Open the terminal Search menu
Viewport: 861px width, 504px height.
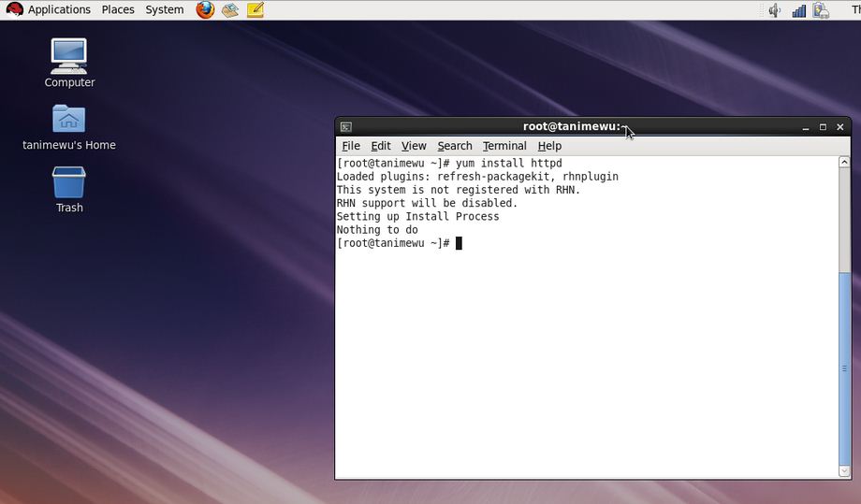[x=455, y=146]
